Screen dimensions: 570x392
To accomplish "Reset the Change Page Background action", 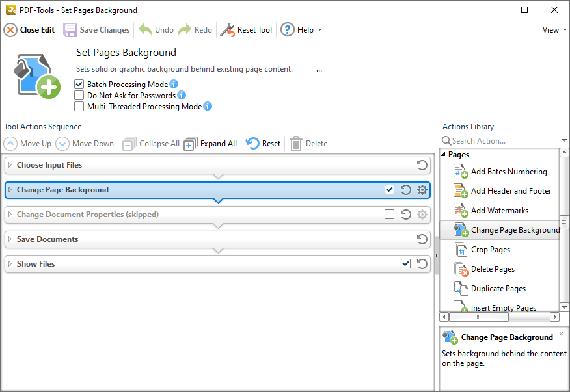I will tap(405, 190).
